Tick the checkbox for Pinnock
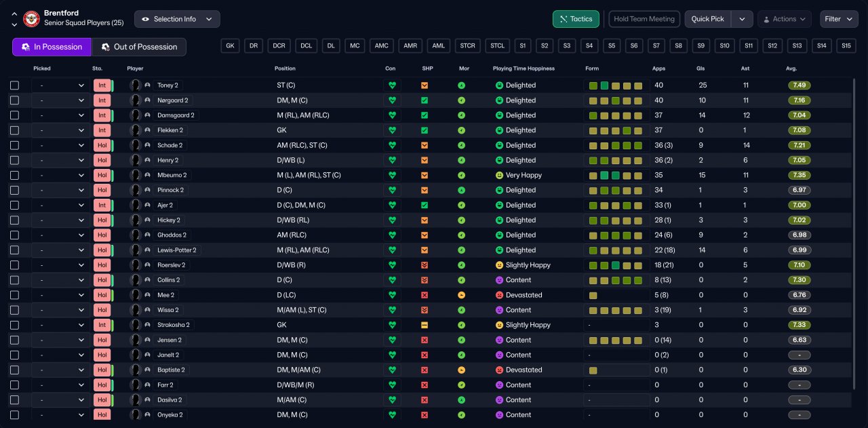This screenshot has width=868, height=428. (x=15, y=190)
